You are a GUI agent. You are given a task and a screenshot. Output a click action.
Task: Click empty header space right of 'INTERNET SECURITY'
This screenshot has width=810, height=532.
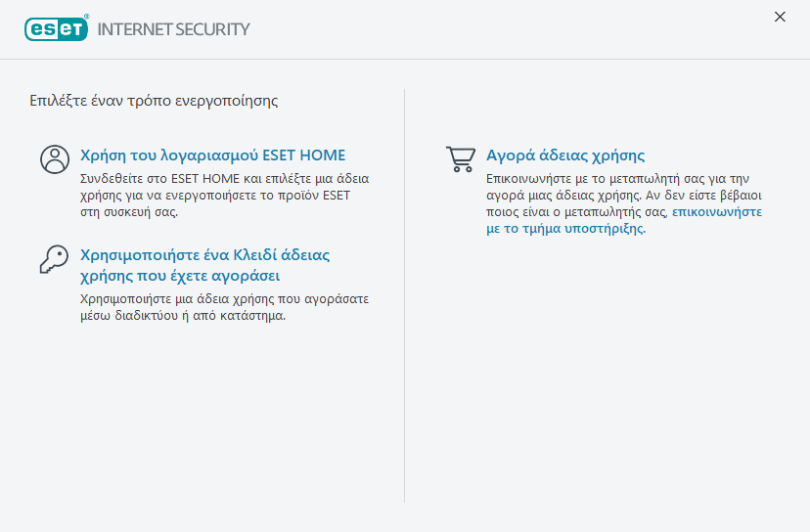click(489, 29)
